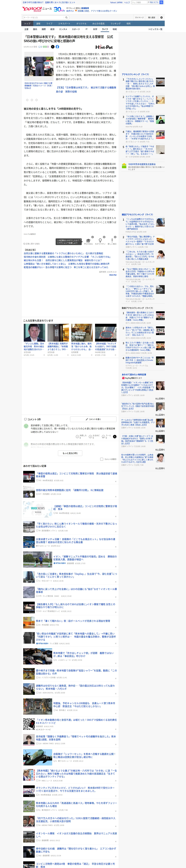Click the 記事に関する報告 report link
Image resolution: width=186 pixels, height=868 pixels.
point(32,244)
